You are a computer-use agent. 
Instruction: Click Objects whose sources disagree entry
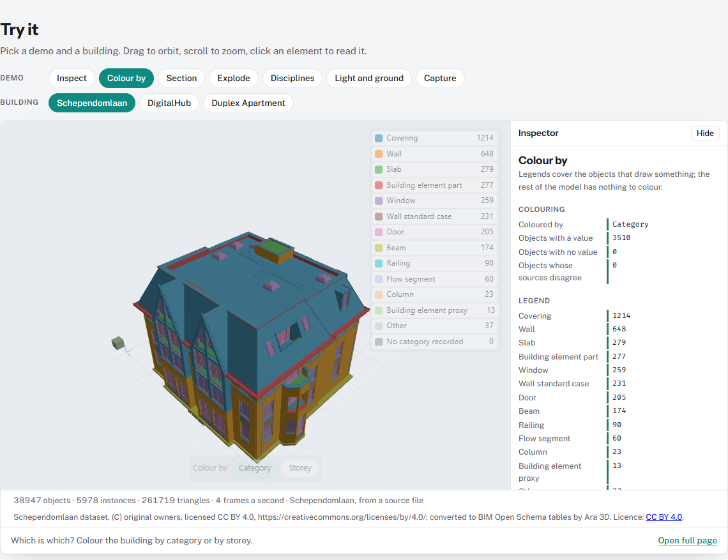[x=621, y=271]
